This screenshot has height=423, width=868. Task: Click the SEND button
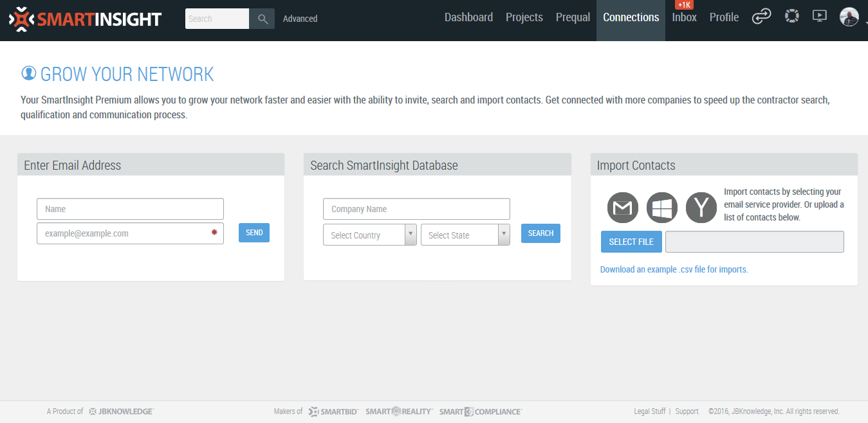click(x=254, y=233)
